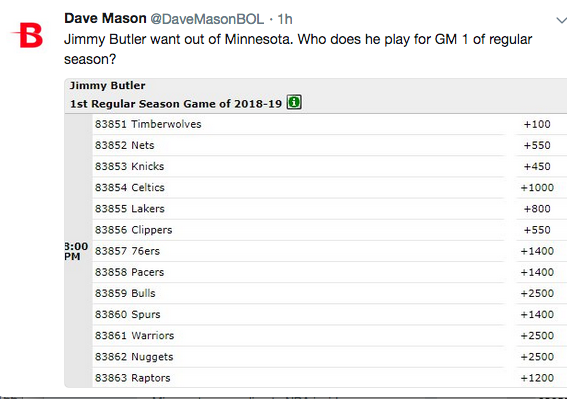The image size is (567, 399).
Task: Select the 83862 Nuggets row
Action: point(298,357)
